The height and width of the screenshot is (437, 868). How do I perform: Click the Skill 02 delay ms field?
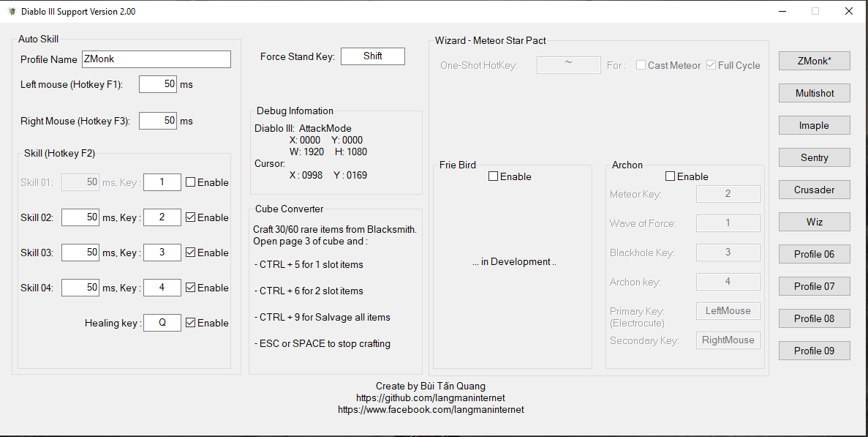[x=80, y=217]
